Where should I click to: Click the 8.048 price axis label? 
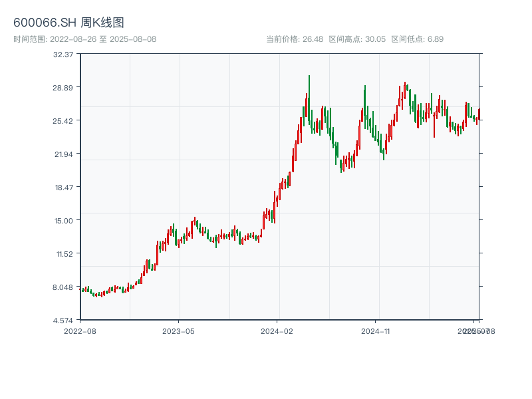[x=63, y=287]
